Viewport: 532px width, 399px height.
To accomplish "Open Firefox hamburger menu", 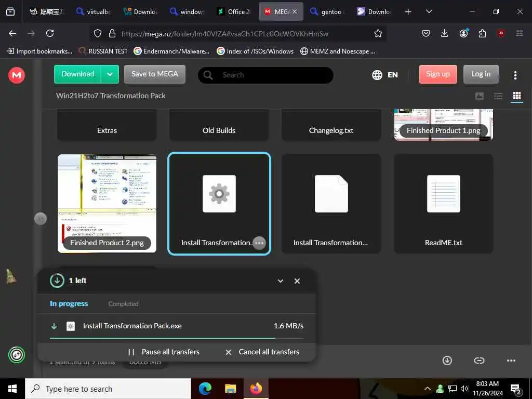I will pos(520,33).
